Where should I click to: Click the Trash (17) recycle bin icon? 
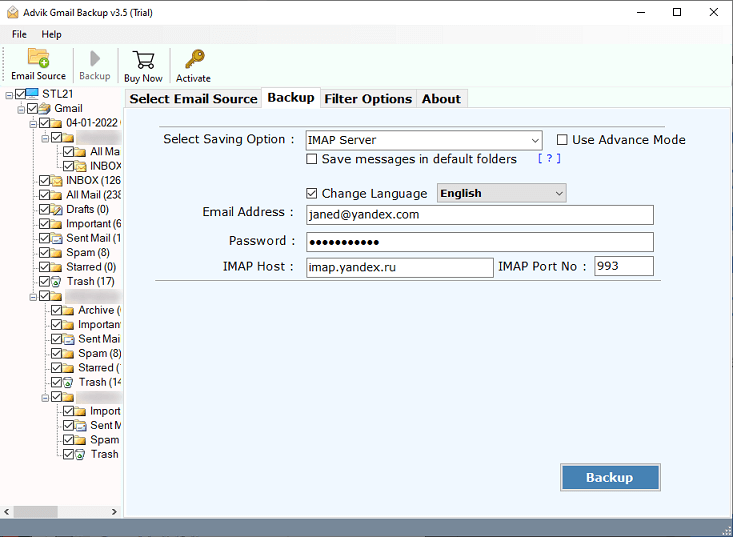(x=56, y=281)
